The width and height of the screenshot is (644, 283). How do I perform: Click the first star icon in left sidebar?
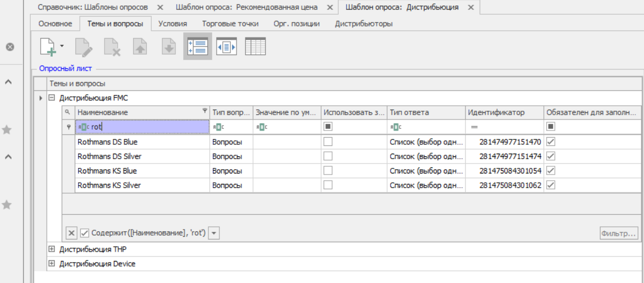pos(7,130)
